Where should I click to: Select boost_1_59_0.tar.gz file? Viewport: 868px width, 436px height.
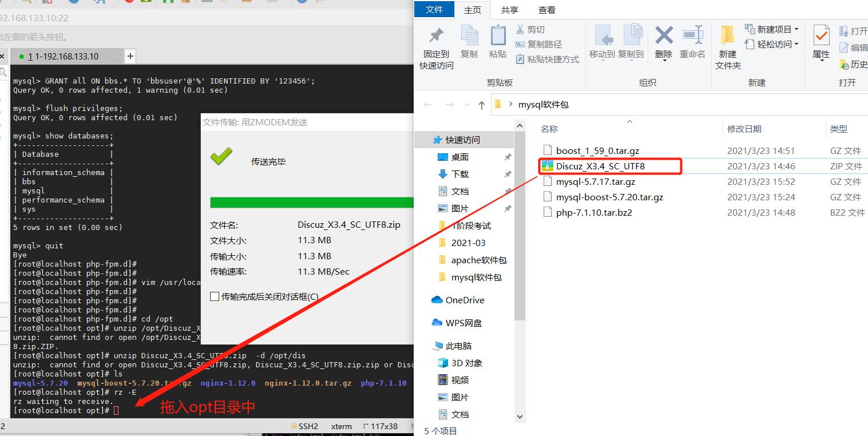tap(597, 151)
